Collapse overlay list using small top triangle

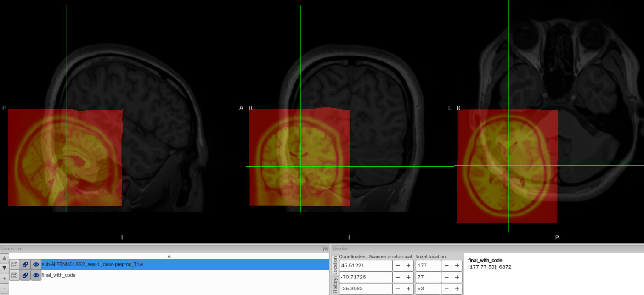pos(169,256)
